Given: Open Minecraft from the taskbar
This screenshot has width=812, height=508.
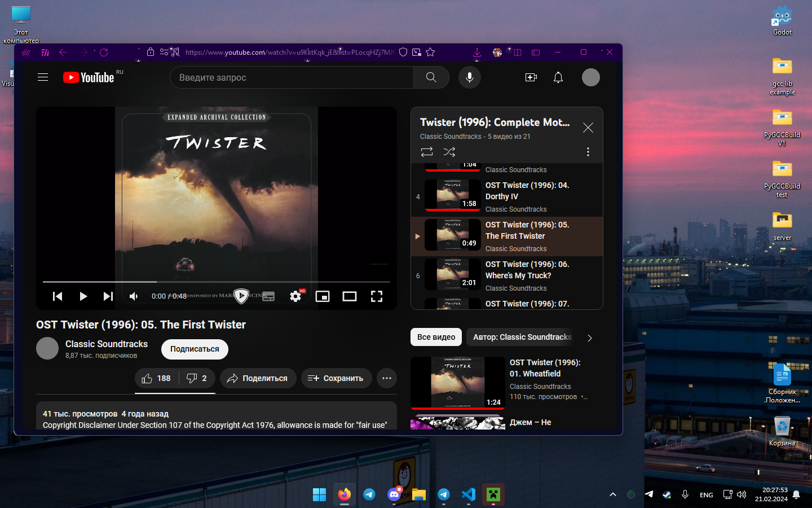Looking at the screenshot, I should tap(493, 494).
